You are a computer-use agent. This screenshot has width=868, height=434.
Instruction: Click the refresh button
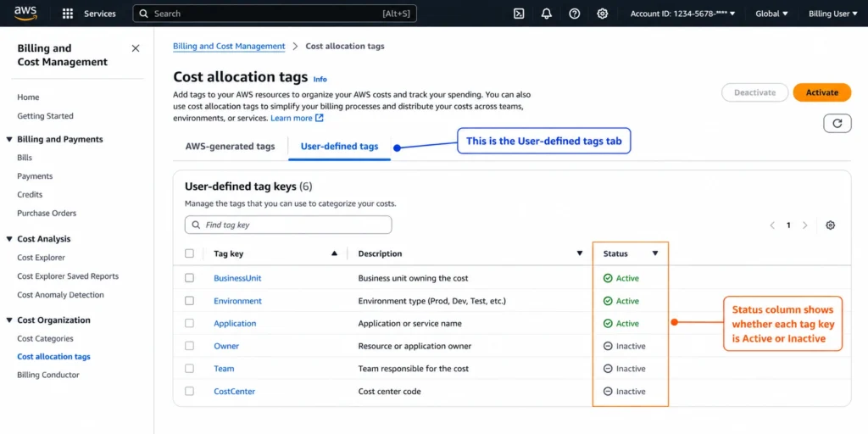tap(837, 124)
